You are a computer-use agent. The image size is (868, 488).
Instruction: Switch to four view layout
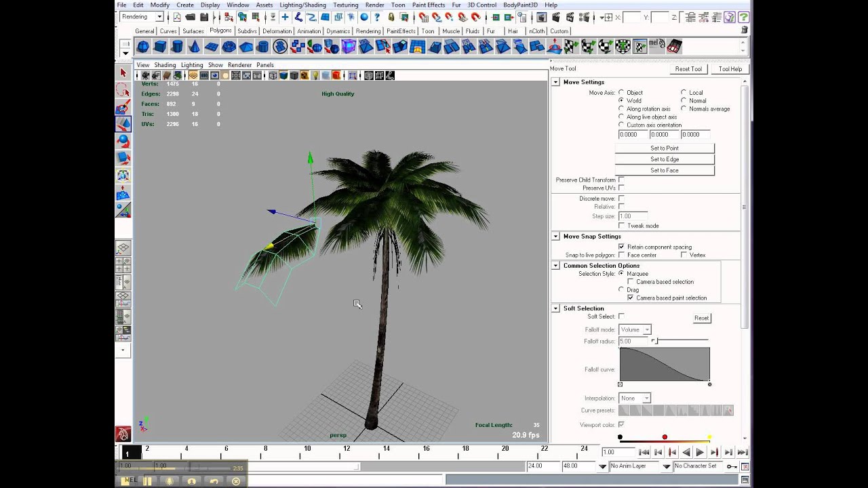point(123,265)
